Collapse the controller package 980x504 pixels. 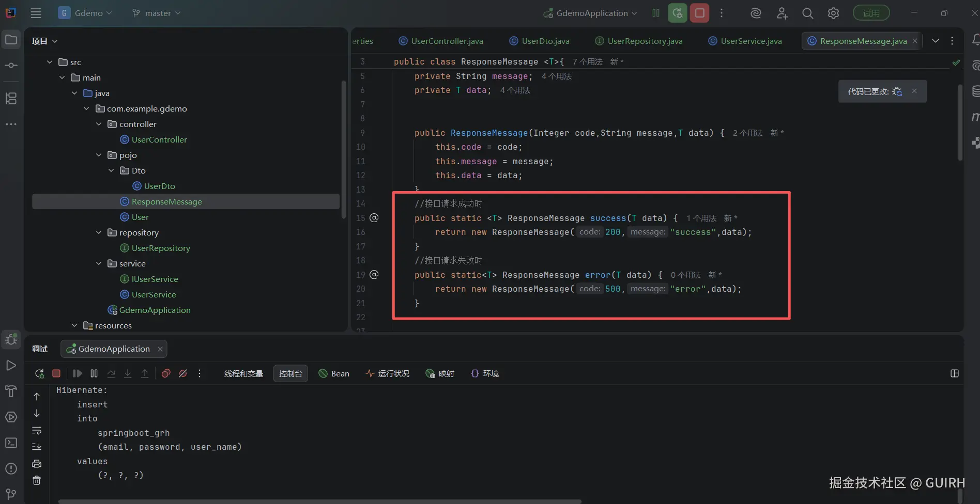[x=99, y=124]
